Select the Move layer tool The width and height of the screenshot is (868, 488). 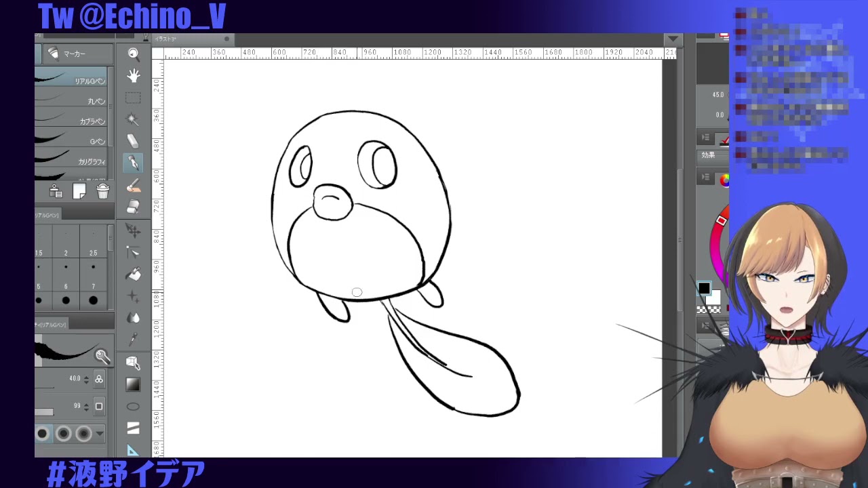[x=133, y=230]
